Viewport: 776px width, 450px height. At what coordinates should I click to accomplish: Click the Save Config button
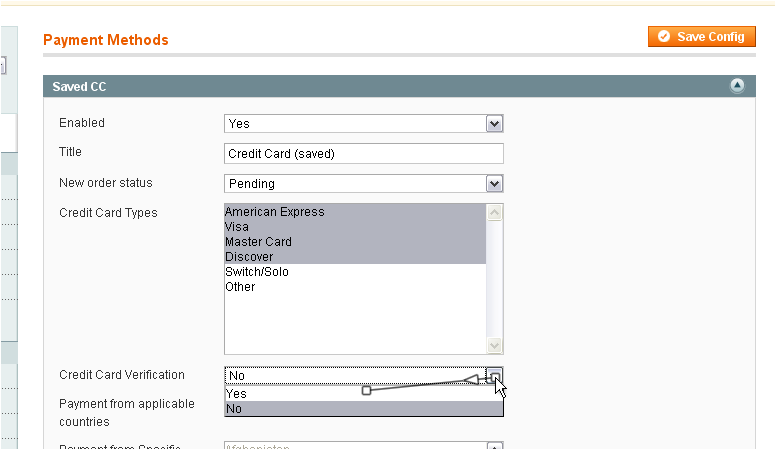click(x=701, y=37)
